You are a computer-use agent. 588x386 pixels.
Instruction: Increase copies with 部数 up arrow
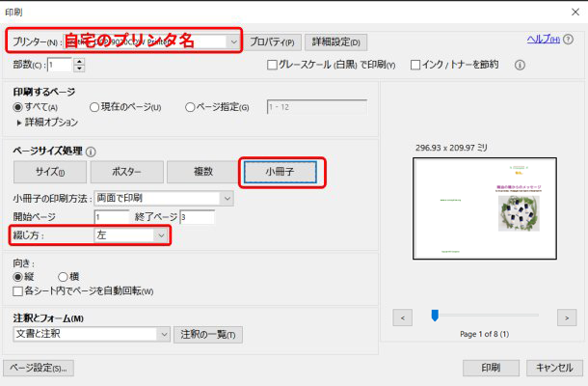[79, 62]
